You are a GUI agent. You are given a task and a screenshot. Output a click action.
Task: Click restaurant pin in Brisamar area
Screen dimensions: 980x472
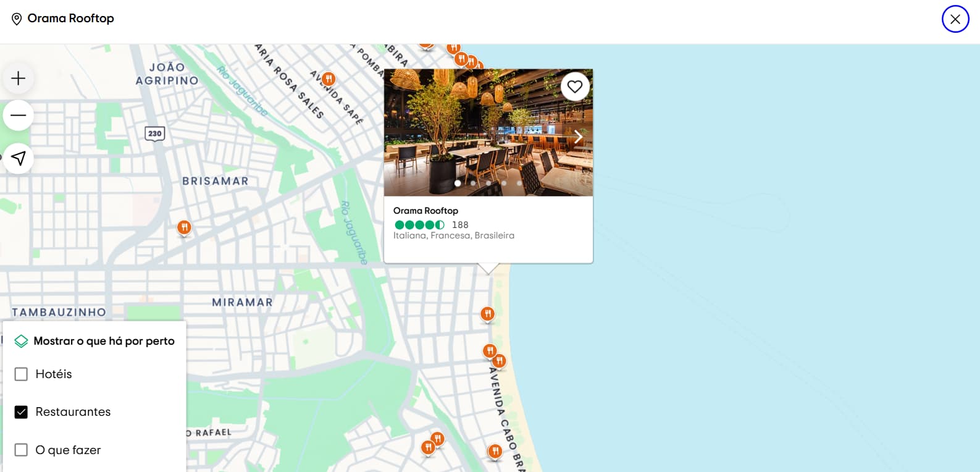pos(184,228)
